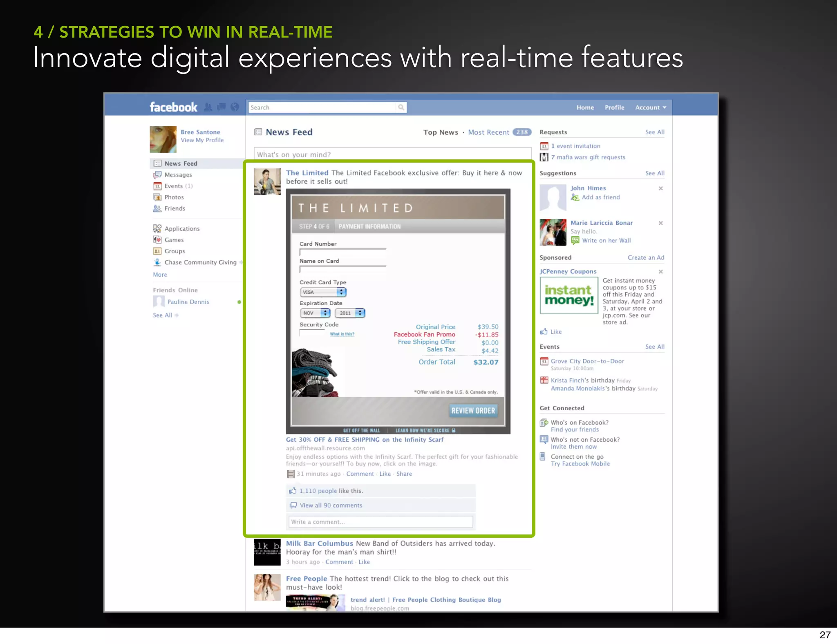Click What is this? security code link
The width and height of the screenshot is (837, 644).
(342, 334)
